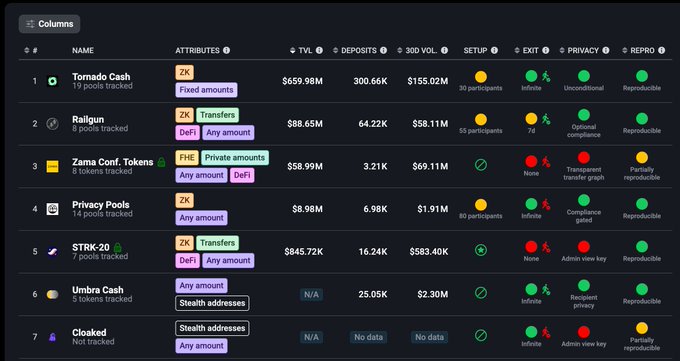Click the 80 participants setup label

point(481,216)
